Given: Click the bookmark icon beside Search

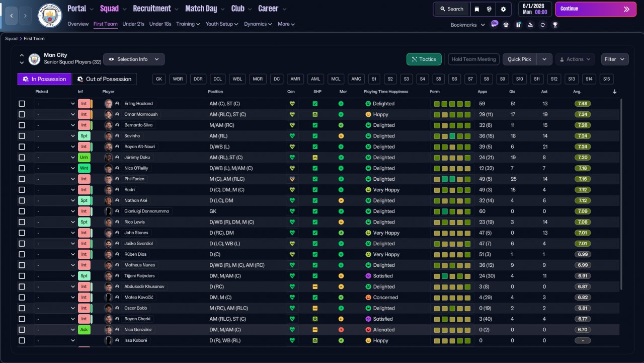Looking at the screenshot, I should click(477, 9).
